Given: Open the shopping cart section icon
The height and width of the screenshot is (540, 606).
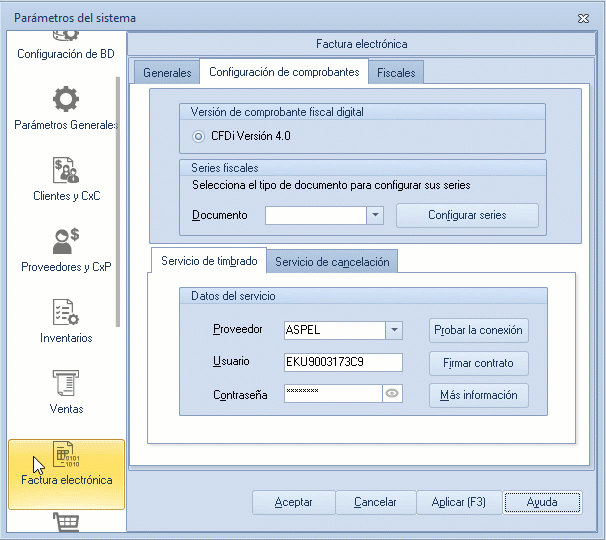Looking at the screenshot, I should (x=66, y=522).
